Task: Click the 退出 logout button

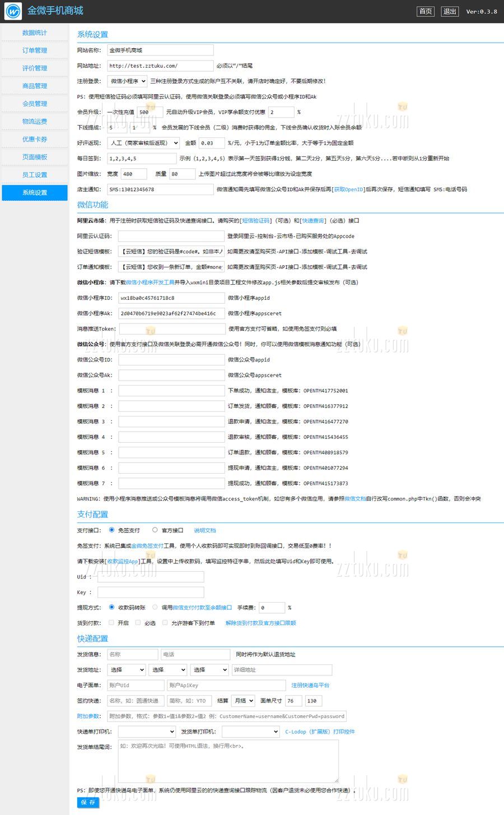Action: [x=450, y=11]
